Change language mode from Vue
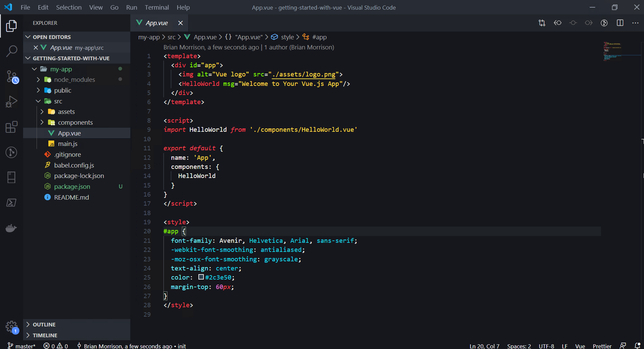The image size is (644, 349). coord(580,346)
